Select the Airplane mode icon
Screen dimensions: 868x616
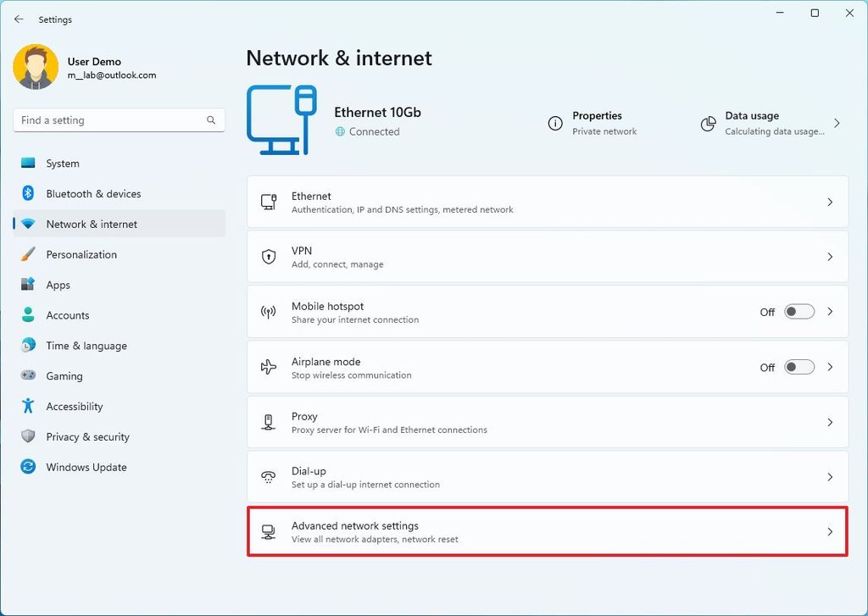(268, 367)
